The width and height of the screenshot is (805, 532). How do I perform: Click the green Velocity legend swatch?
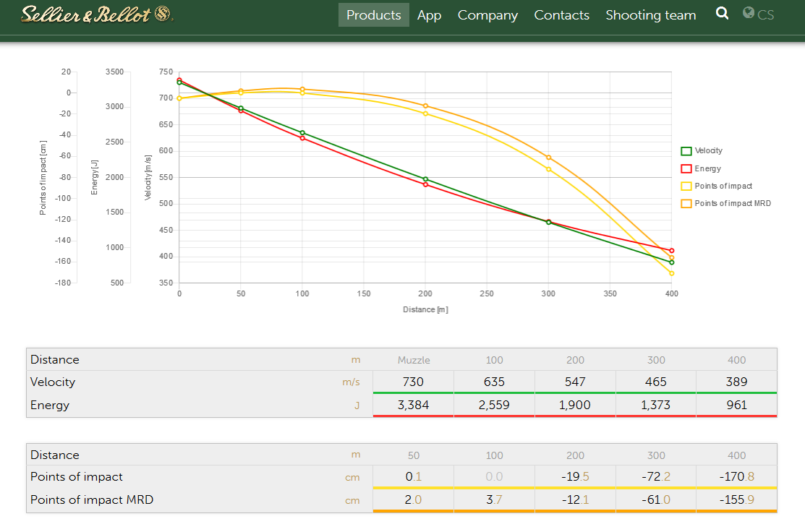pyautogui.click(x=686, y=151)
